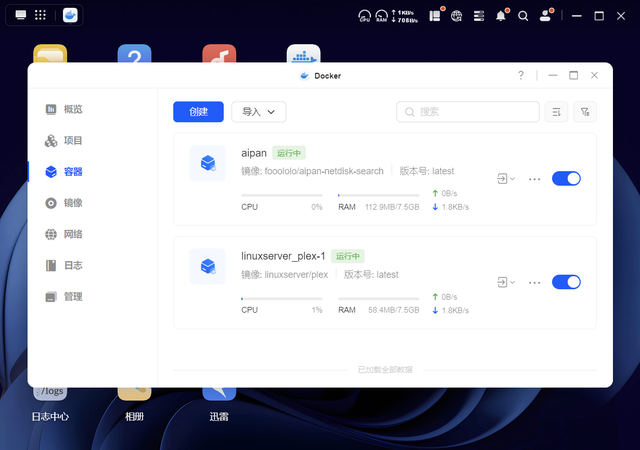The image size is (640, 450).
Task: Click the globe network icon in top bar
Action: [456, 16]
